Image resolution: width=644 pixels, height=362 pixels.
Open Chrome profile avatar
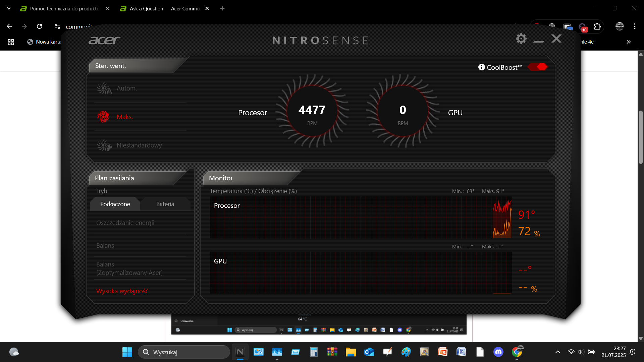click(x=620, y=26)
